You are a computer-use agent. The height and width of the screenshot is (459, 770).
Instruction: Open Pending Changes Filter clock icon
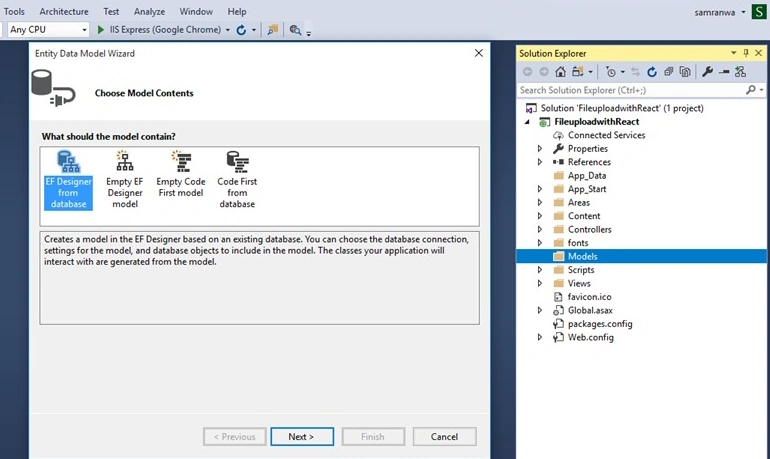coord(610,72)
